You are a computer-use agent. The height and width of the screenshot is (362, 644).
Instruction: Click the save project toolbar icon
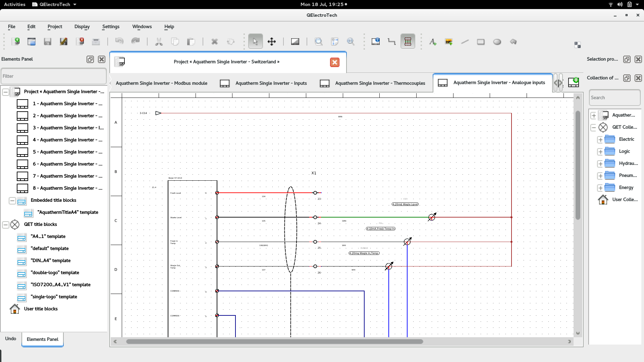[48, 42]
